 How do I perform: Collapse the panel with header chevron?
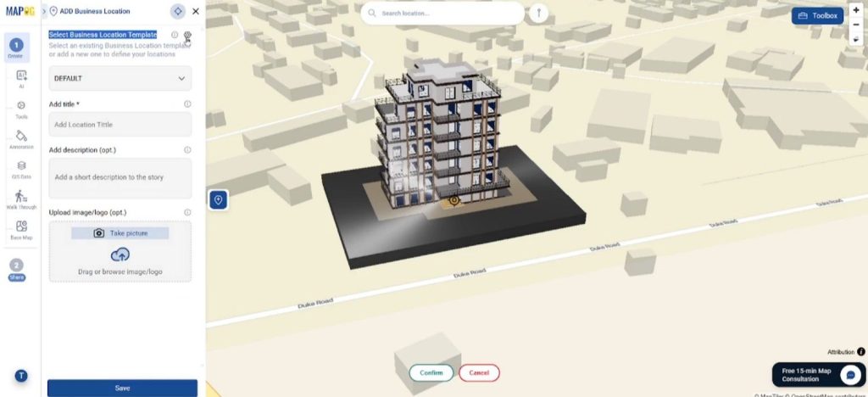tap(44, 11)
